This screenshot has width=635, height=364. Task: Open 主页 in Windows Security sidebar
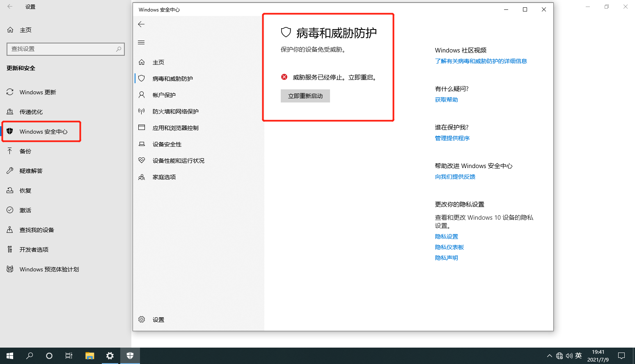[x=158, y=62]
